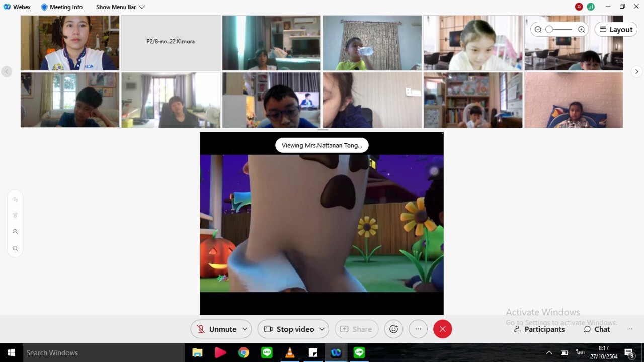Go to previous page of video thumbnails
644x362 pixels.
[7, 72]
